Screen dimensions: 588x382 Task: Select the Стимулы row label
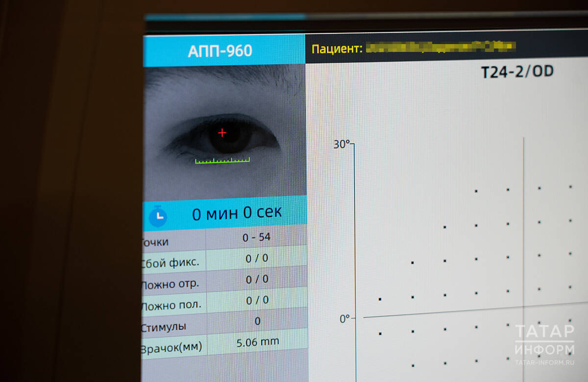(x=164, y=327)
